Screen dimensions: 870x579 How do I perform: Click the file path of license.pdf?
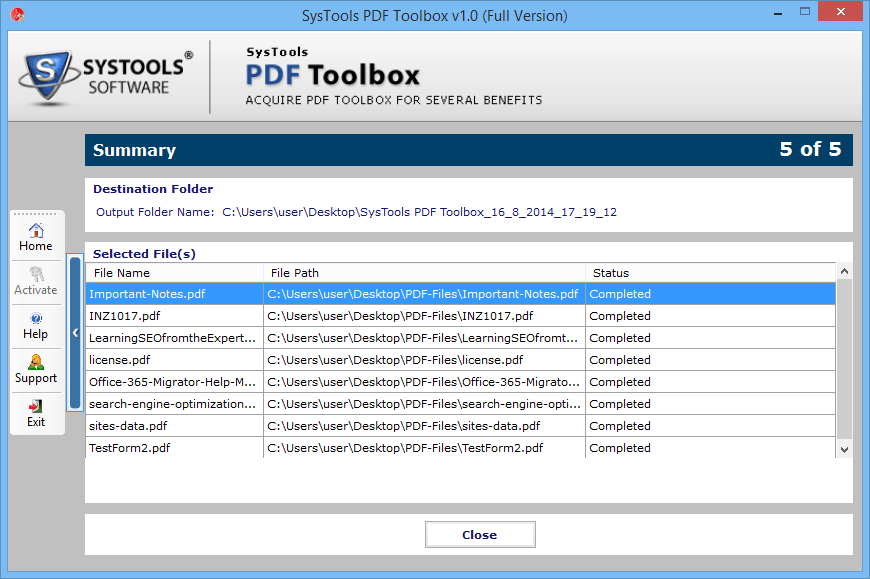(395, 360)
